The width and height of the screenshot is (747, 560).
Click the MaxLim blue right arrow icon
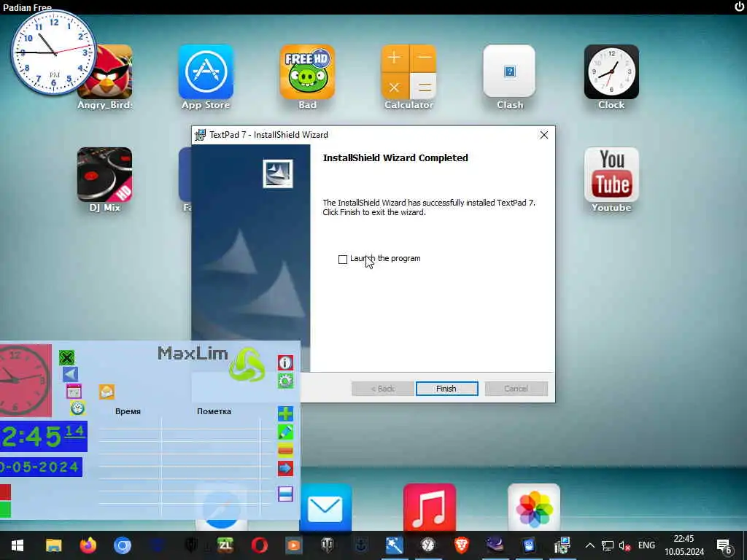285,469
